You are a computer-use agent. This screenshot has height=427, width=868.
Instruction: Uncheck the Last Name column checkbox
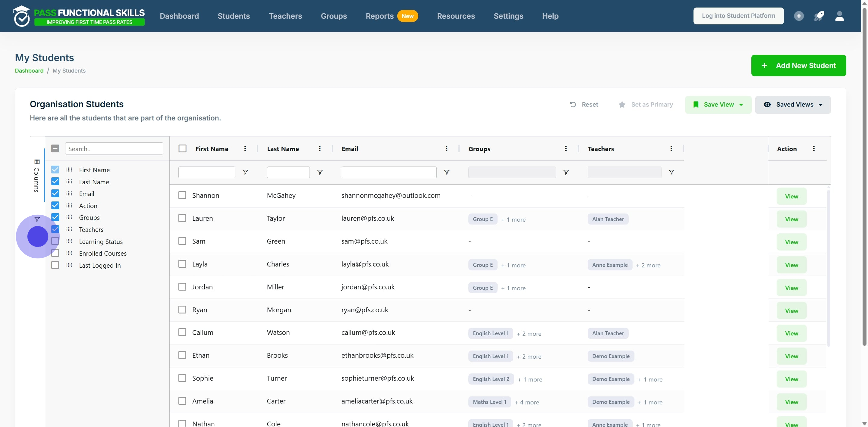55,182
